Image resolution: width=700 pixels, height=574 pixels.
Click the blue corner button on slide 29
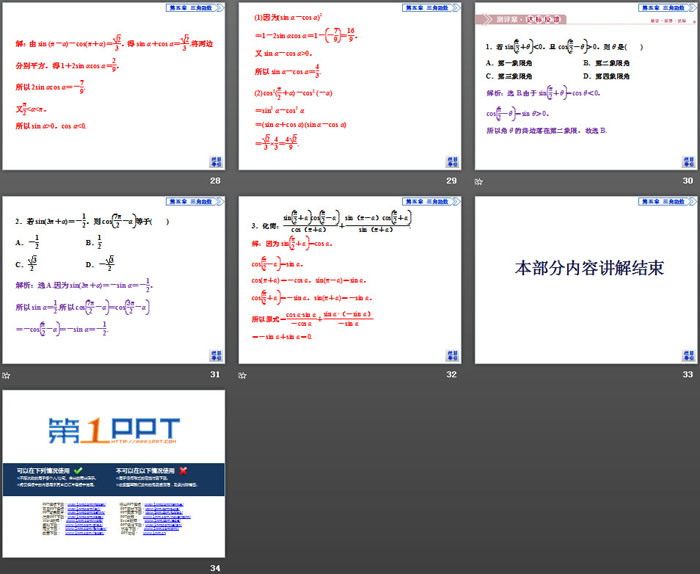pos(453,161)
